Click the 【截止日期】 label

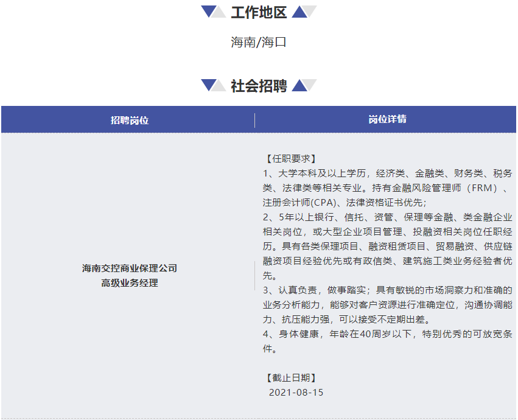click(x=291, y=378)
